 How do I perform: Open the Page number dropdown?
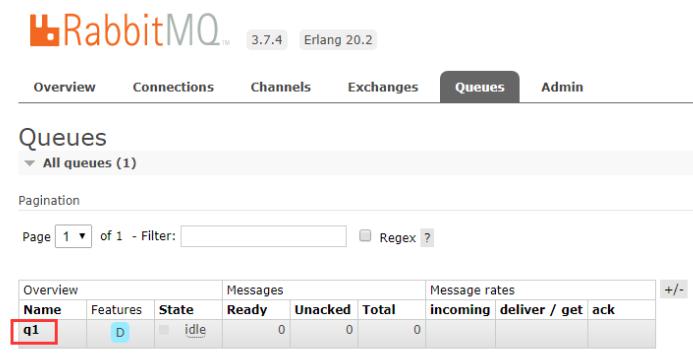pyautogui.click(x=73, y=236)
